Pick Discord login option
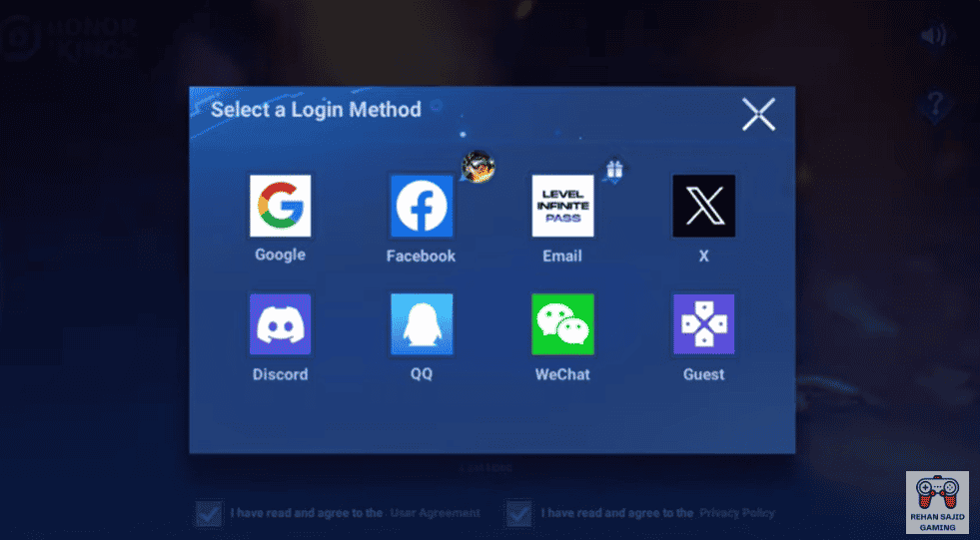This screenshot has width=980, height=540. [x=280, y=324]
